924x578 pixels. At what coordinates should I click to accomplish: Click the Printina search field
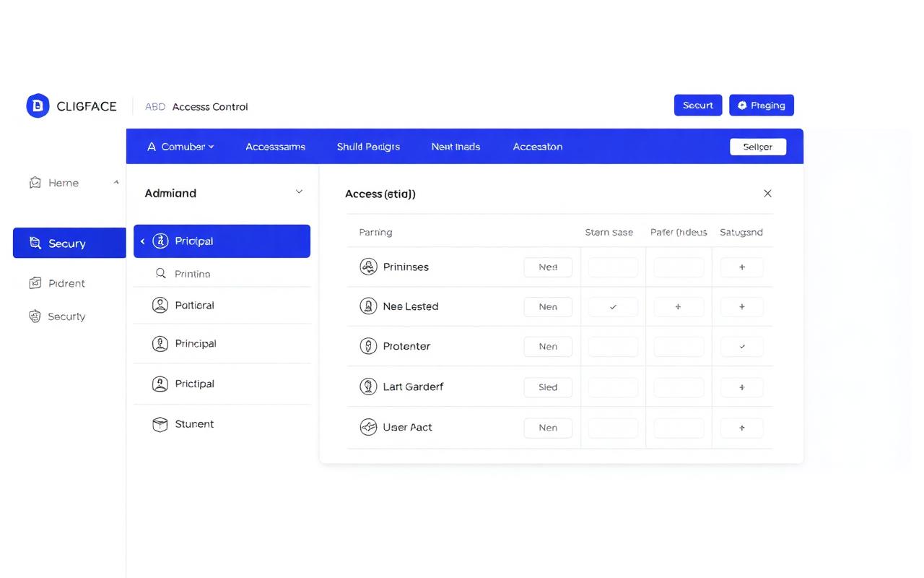(x=222, y=274)
